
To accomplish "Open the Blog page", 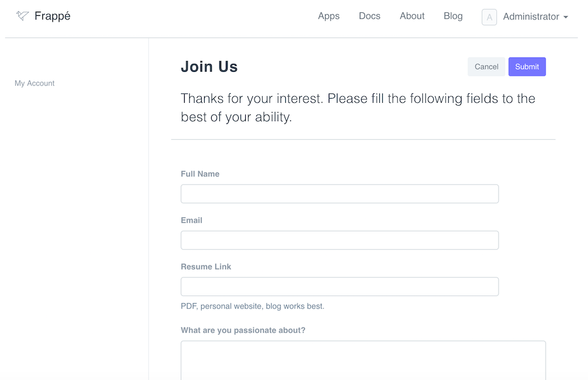I will pyautogui.click(x=453, y=16).
